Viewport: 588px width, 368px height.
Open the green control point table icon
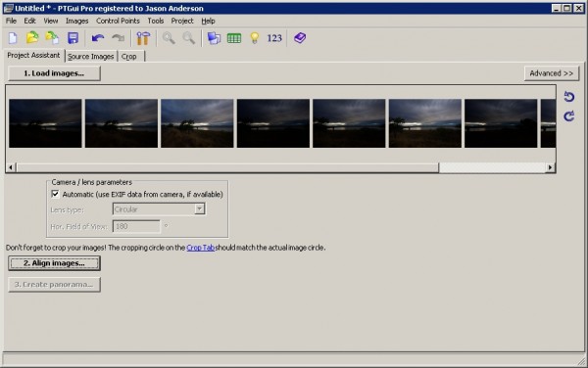[234, 38]
